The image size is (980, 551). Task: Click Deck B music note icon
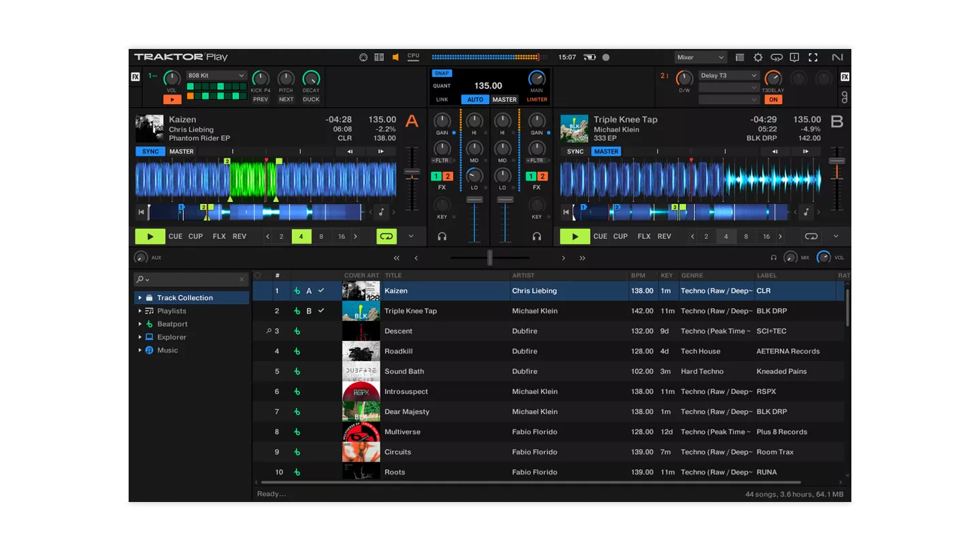pos(806,212)
